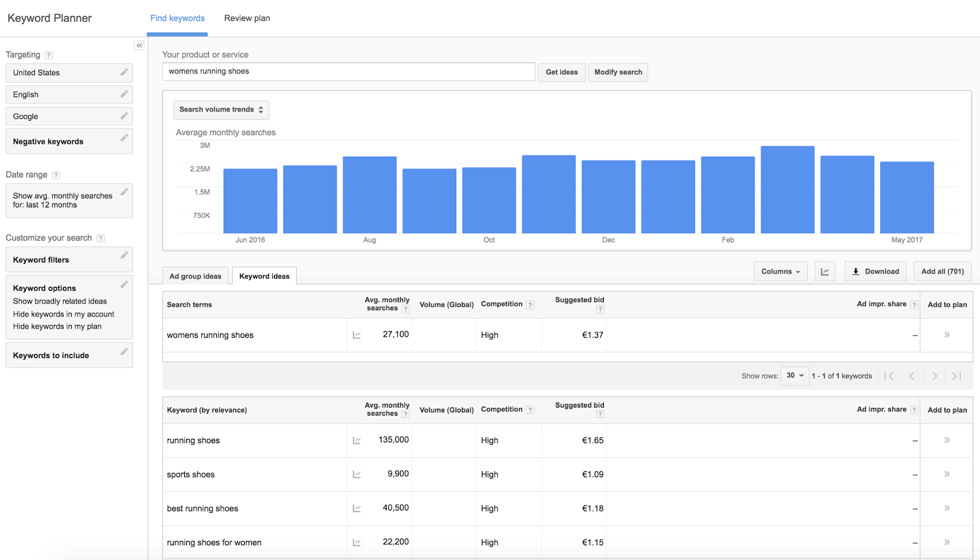980x560 pixels.
Task: Click the Download button
Action: [876, 272]
